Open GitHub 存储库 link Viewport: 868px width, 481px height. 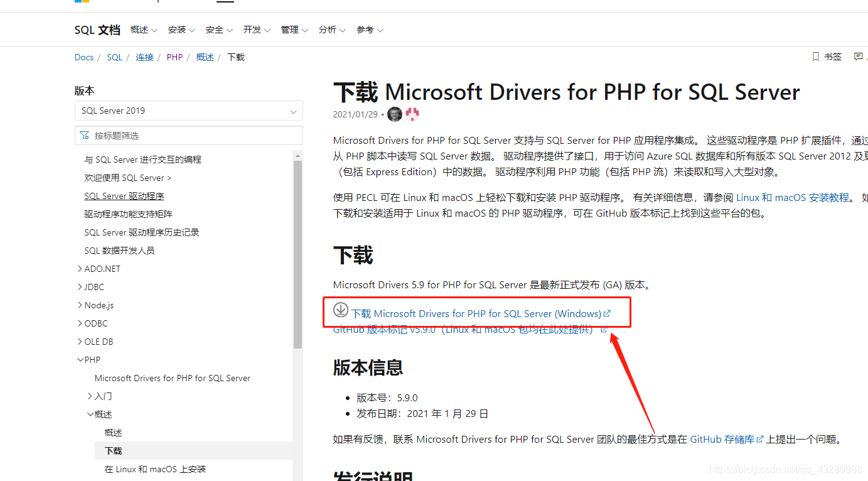[x=727, y=440]
